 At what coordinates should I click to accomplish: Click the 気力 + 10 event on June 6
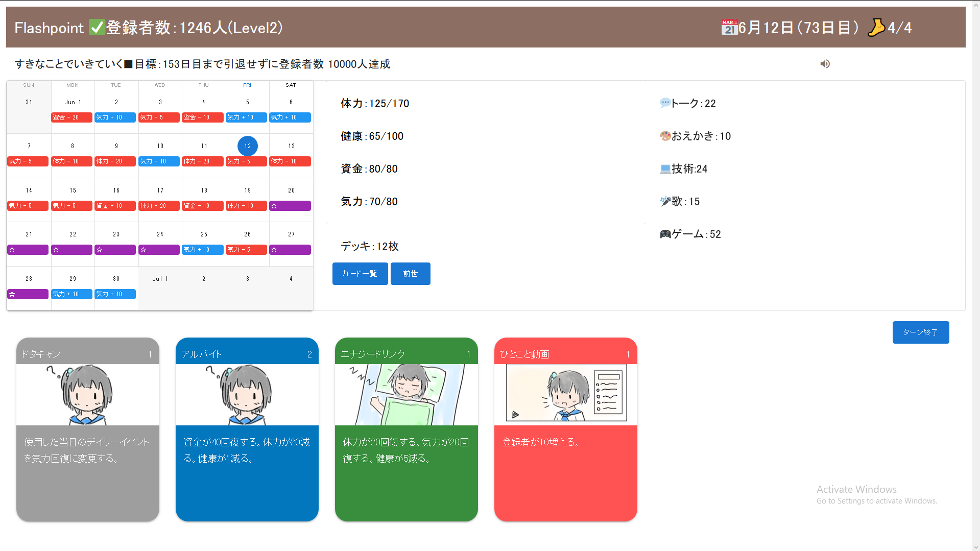click(x=290, y=117)
